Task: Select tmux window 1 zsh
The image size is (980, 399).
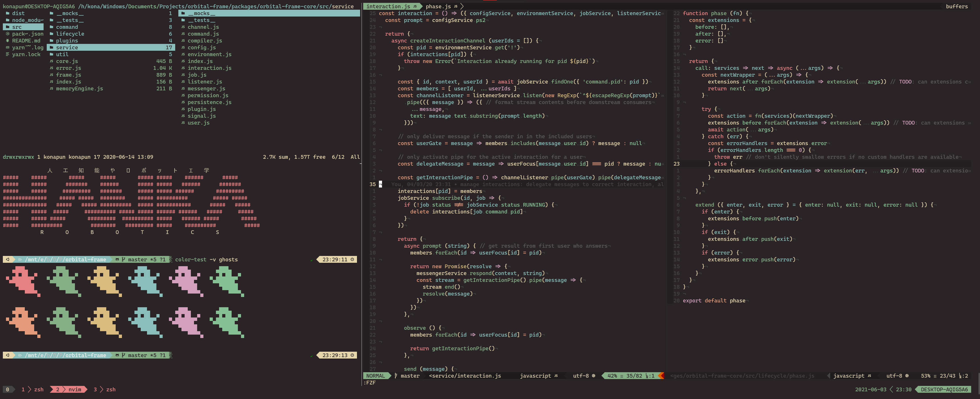Action: tap(33, 390)
